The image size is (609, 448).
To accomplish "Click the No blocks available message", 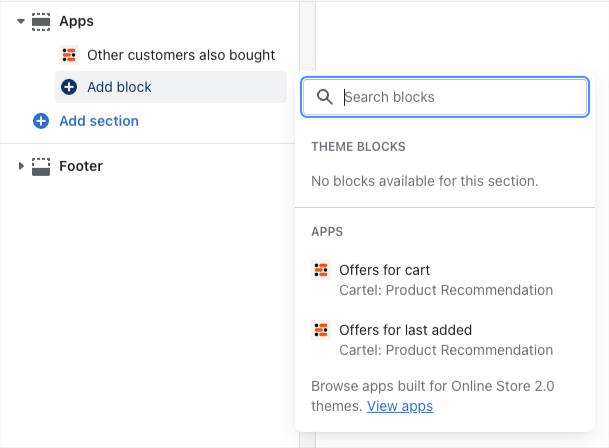I will pyautogui.click(x=424, y=181).
